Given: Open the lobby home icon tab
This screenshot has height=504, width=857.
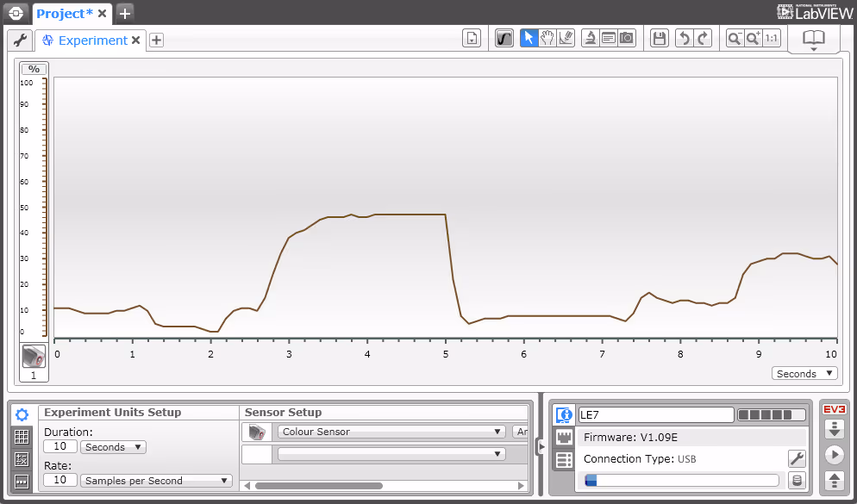Looking at the screenshot, I should coord(16,13).
